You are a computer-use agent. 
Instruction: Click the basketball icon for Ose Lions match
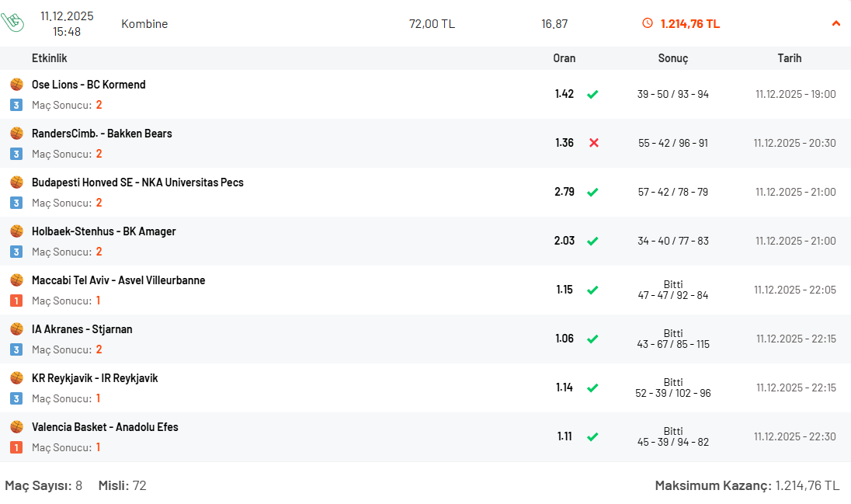click(17, 84)
